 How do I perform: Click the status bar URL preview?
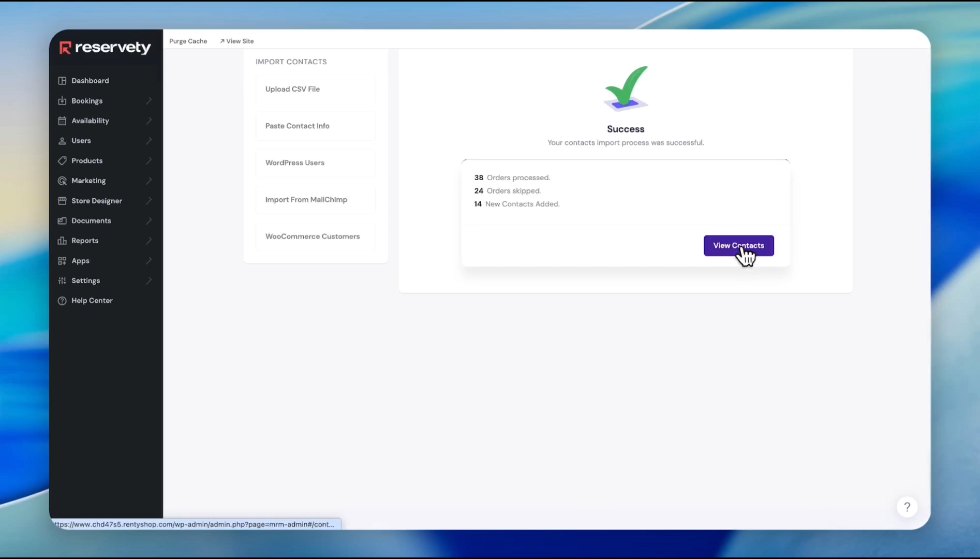point(195,524)
